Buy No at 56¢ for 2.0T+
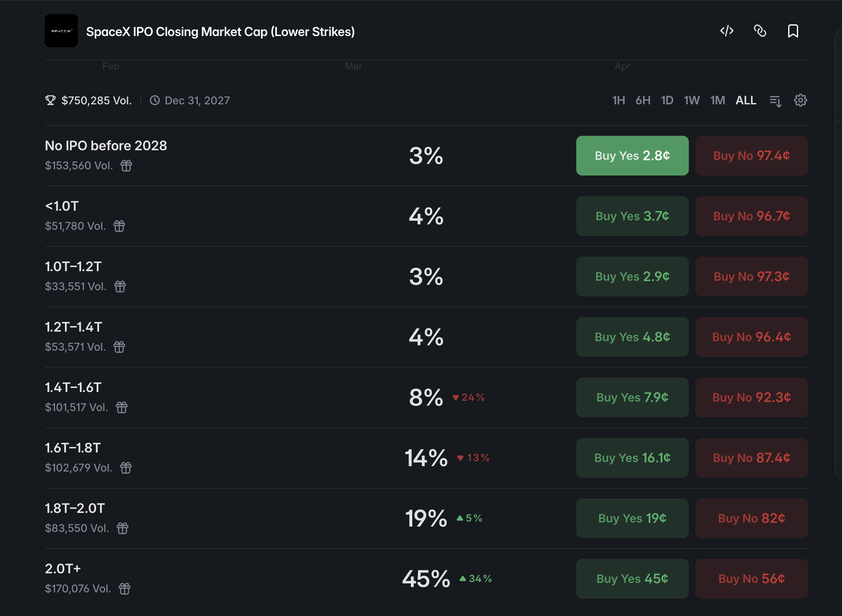 [751, 579]
